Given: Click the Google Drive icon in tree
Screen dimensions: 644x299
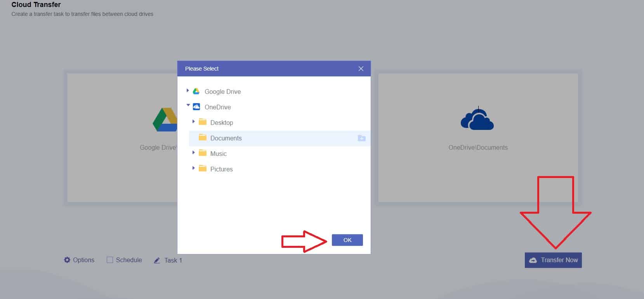Looking at the screenshot, I should [196, 91].
